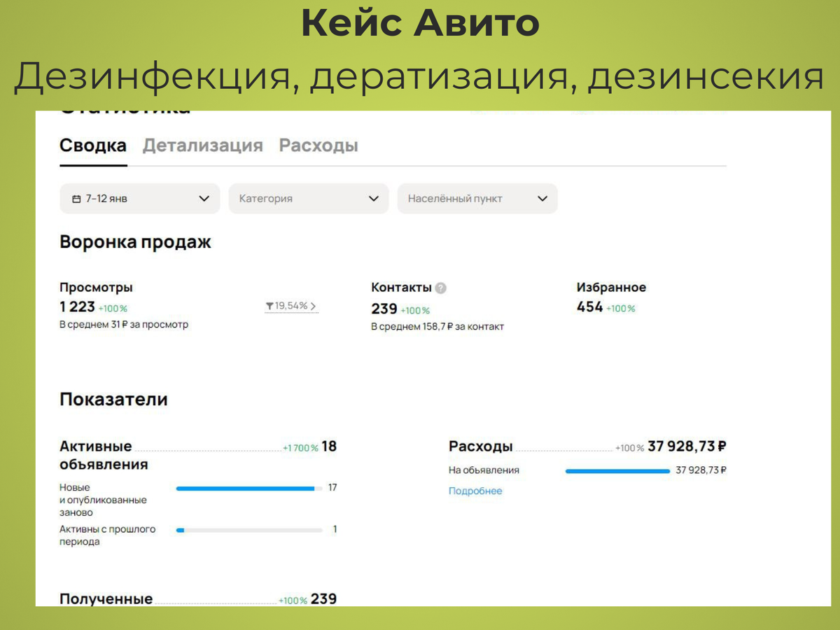Click the На объявления expense progress bar

pyautogui.click(x=617, y=471)
